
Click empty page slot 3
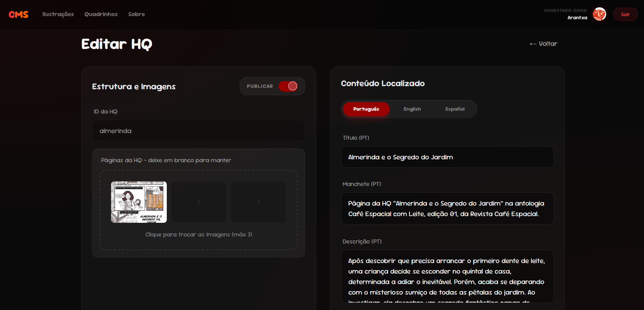coord(259,202)
